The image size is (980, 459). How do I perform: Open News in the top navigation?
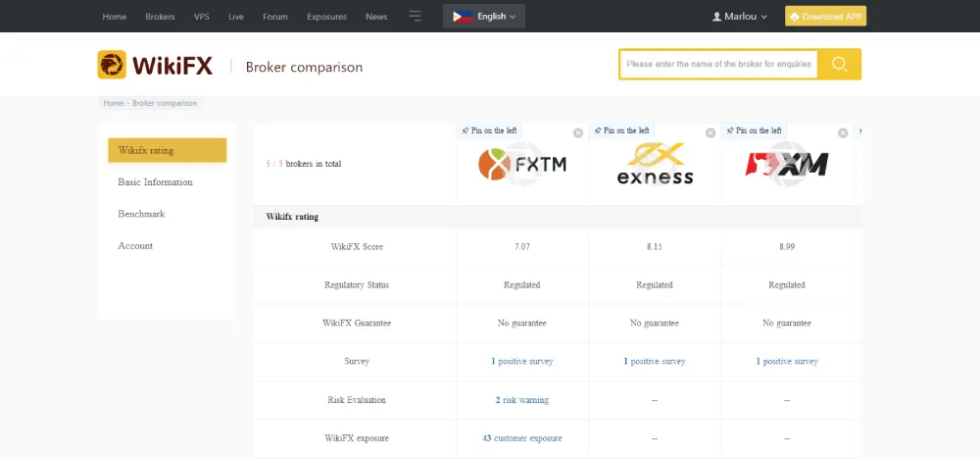(x=377, y=17)
